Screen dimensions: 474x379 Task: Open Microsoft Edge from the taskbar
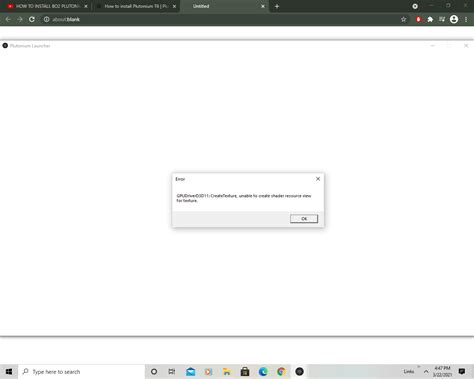point(263,371)
